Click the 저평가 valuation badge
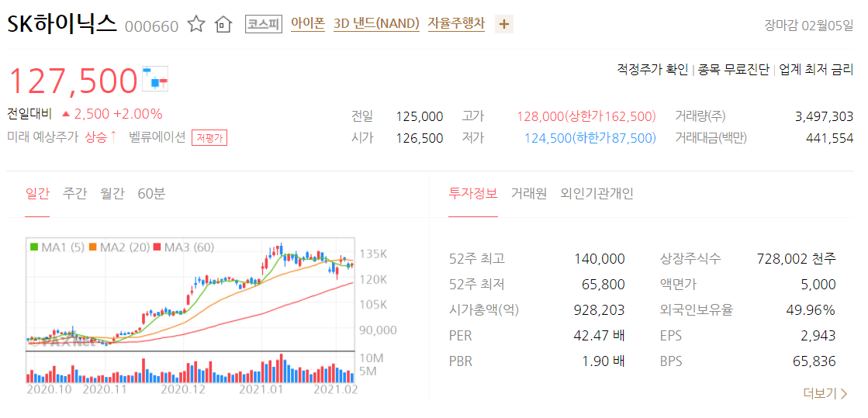 209,138
